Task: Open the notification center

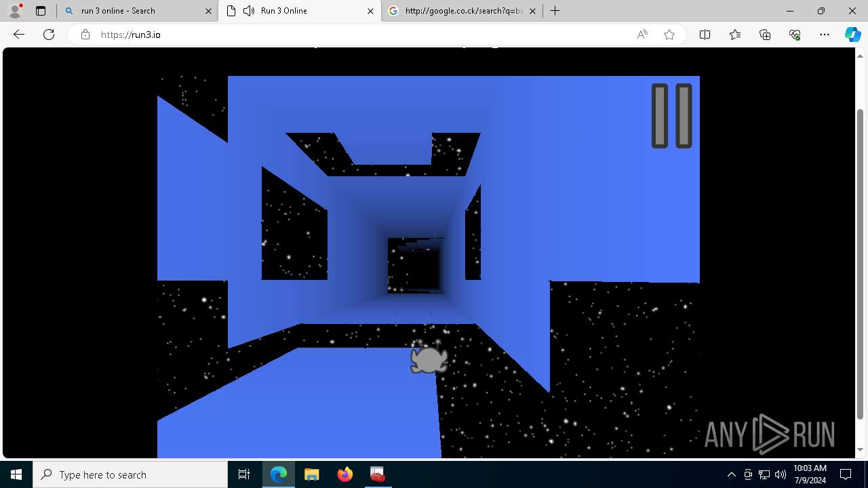Action: pos(846,474)
